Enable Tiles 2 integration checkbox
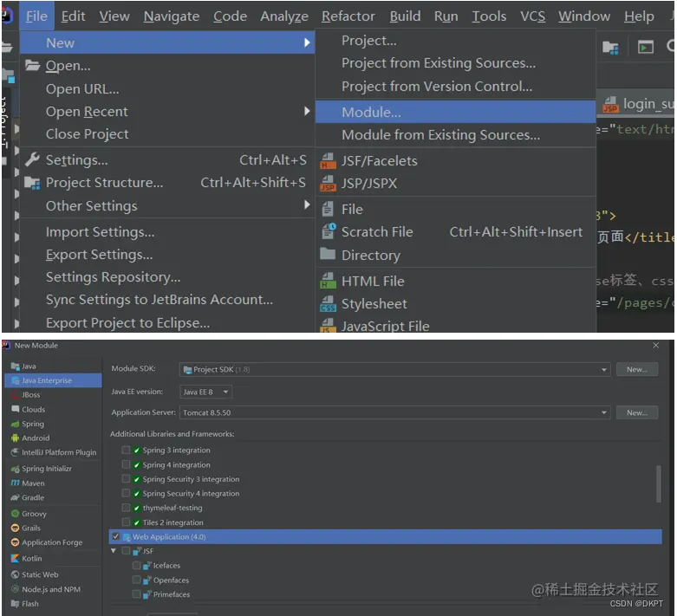Image resolution: width=677 pixels, height=616 pixels. pyautogui.click(x=126, y=522)
